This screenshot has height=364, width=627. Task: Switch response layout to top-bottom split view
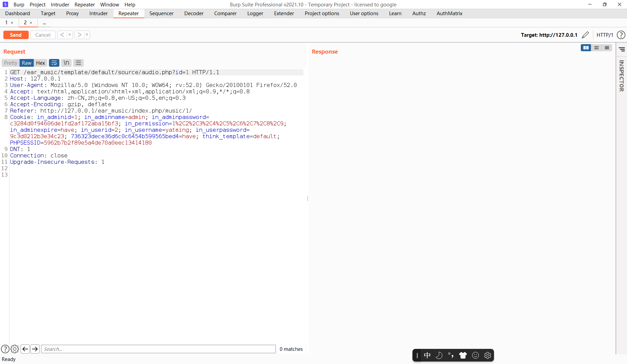[x=597, y=48]
